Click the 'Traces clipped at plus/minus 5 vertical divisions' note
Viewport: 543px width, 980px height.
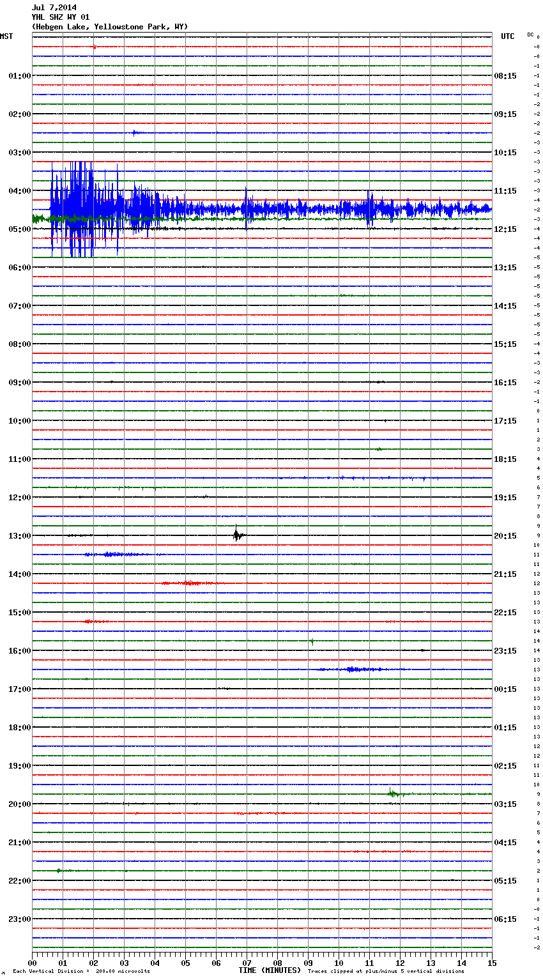(x=386, y=972)
